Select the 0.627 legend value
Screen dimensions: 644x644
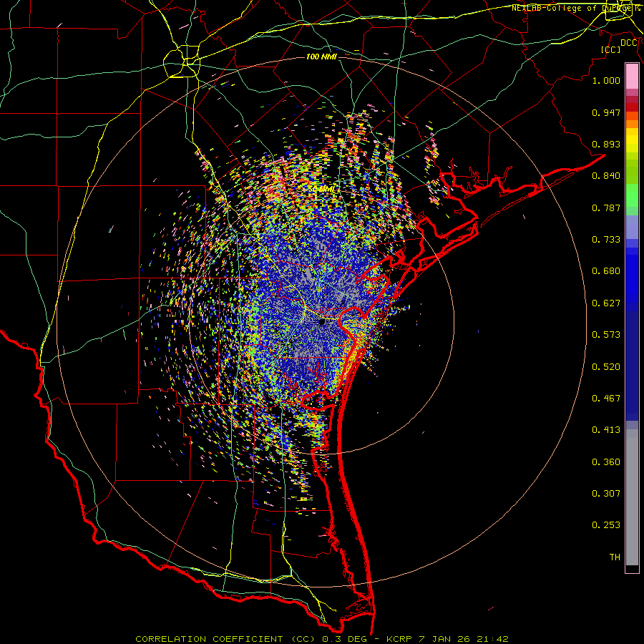(606, 303)
